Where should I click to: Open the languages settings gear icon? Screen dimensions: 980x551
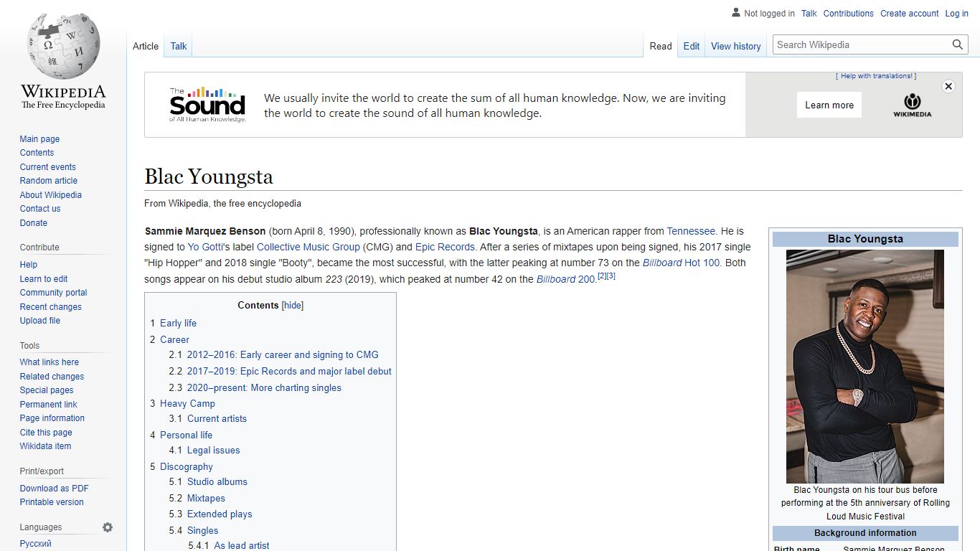click(x=108, y=527)
